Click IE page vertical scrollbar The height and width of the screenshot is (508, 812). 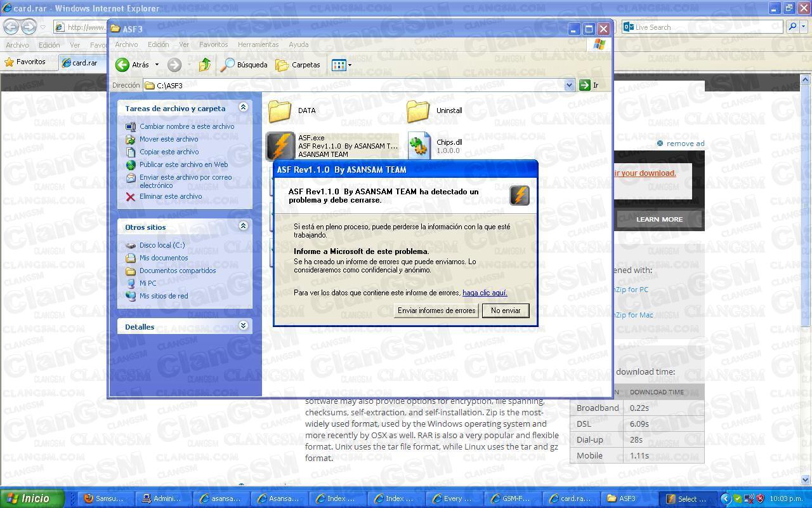[x=806, y=279]
